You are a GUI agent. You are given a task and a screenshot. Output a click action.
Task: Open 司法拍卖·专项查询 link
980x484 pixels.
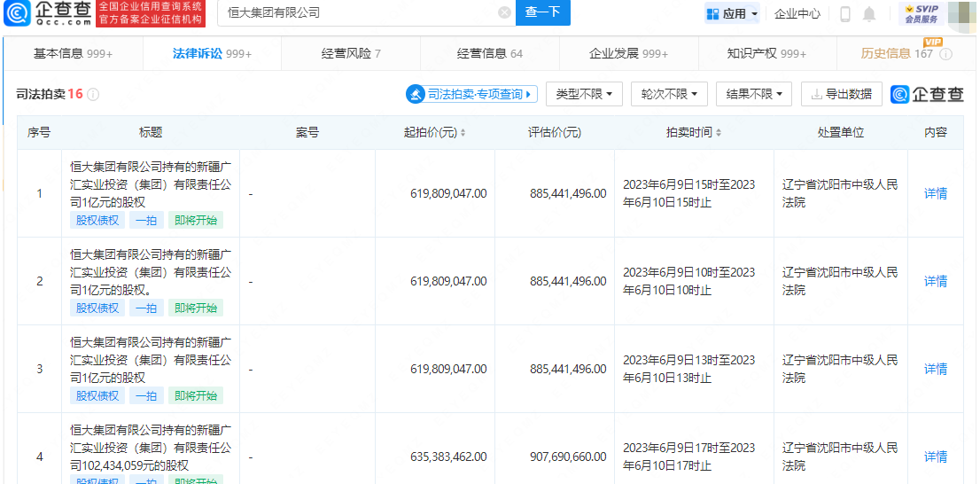pos(471,95)
